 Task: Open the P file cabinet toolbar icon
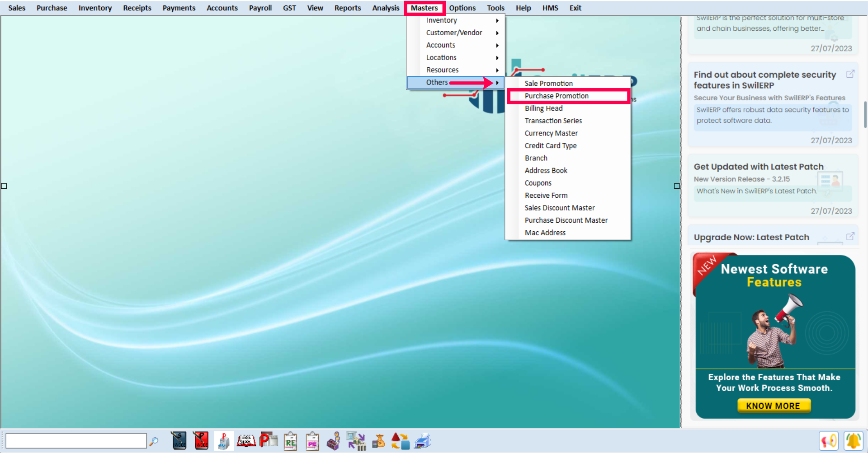click(x=223, y=441)
